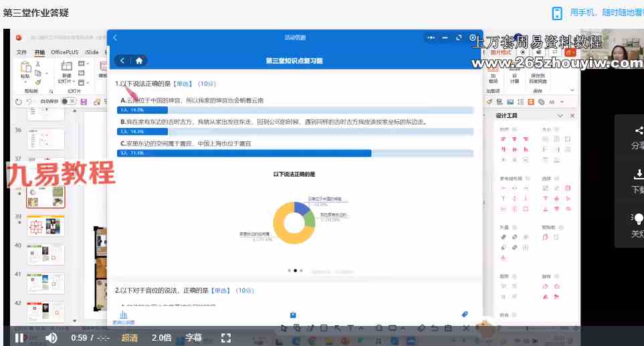
Task: Open the bar chart statistics icon
Action: point(123,315)
